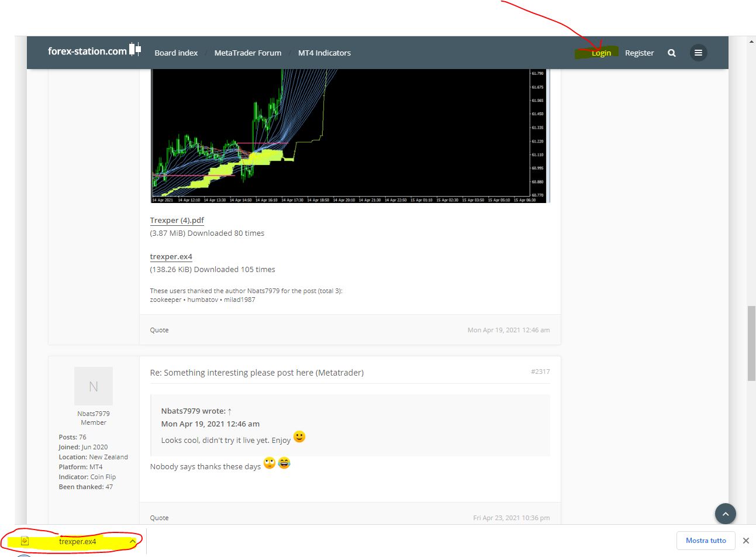Click the Register link
Image resolution: width=756 pixels, height=557 pixels.
tap(639, 53)
